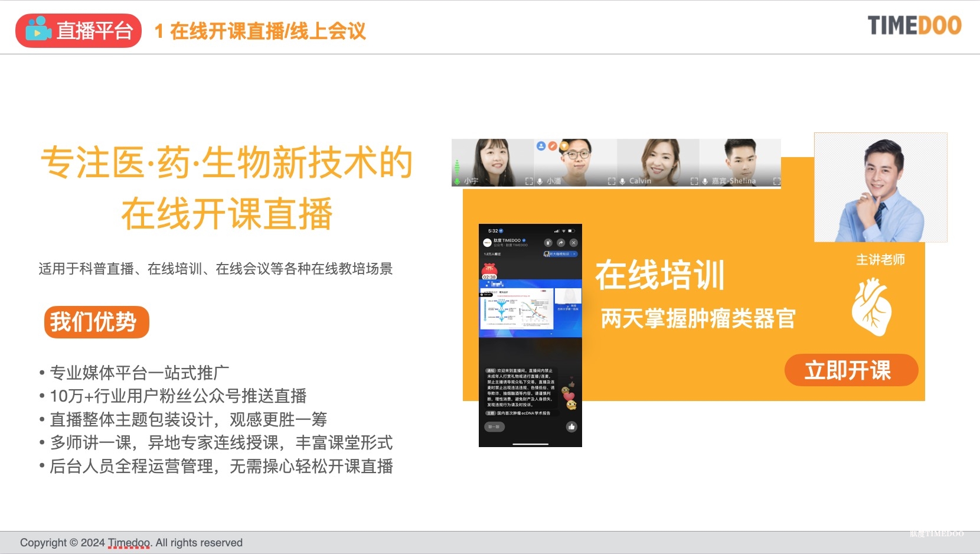Screen dimensions: 980x554
Task: Tap the copy icon left of the share arrow
Action: click(x=548, y=243)
